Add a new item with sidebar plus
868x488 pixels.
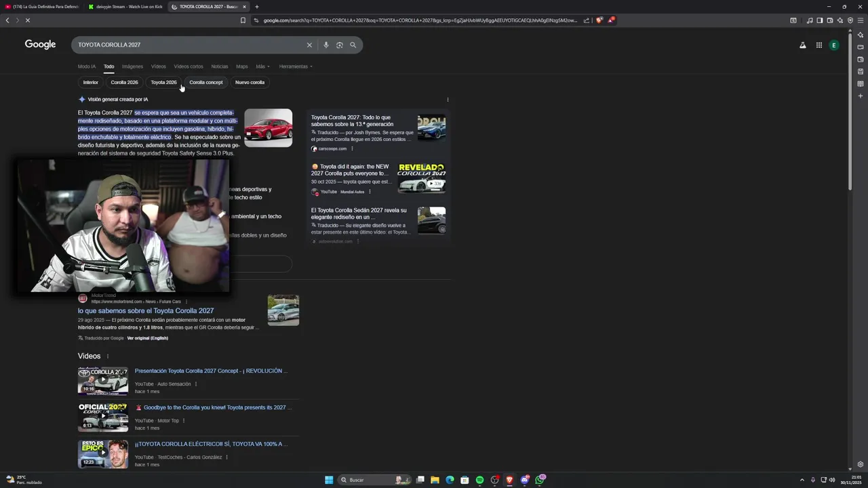pos(861,96)
